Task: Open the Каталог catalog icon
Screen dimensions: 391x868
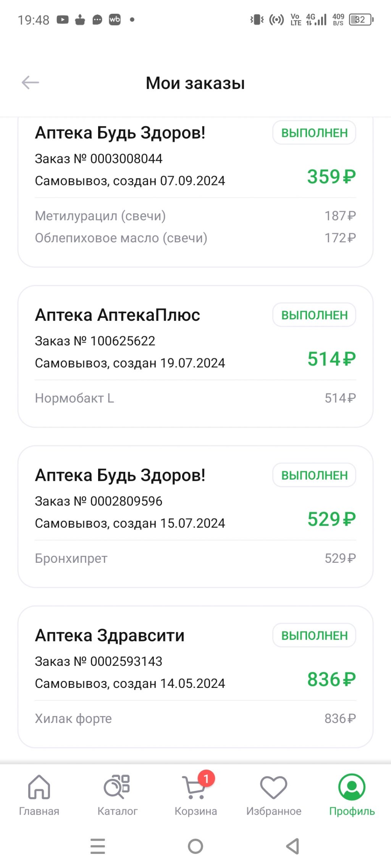Action: tap(117, 787)
